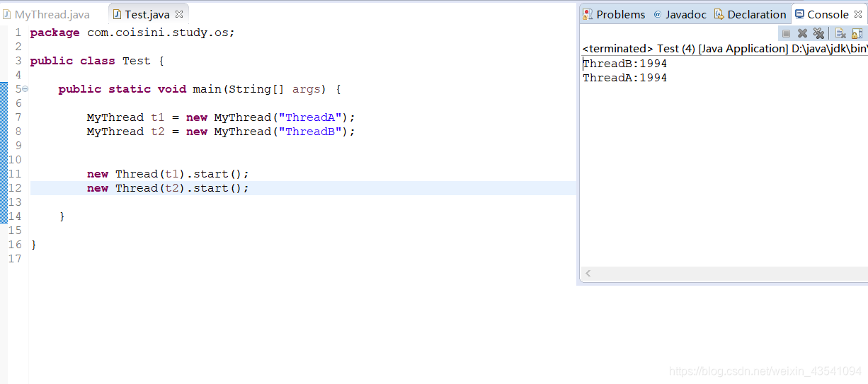Click the 'args' parameter in main signature

point(307,89)
